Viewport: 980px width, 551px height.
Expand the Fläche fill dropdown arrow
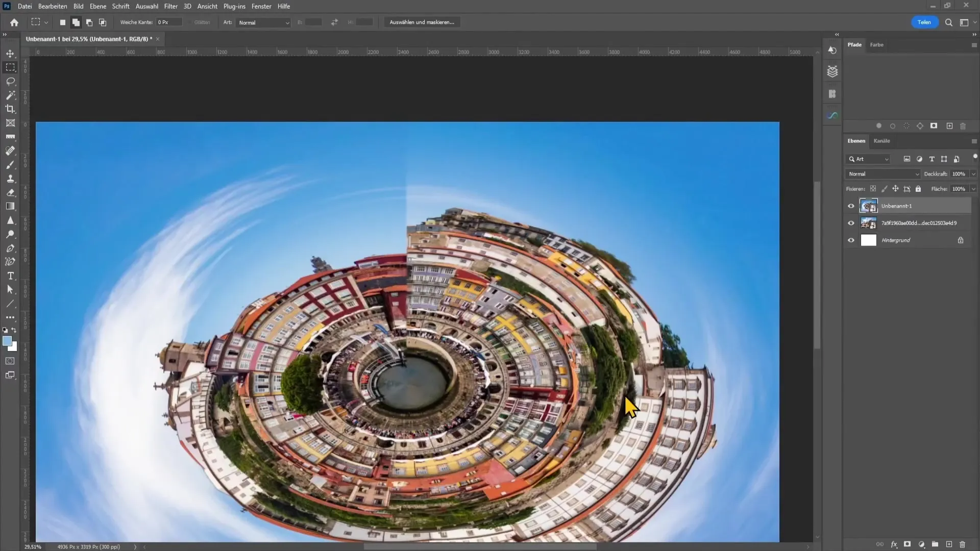(x=973, y=189)
